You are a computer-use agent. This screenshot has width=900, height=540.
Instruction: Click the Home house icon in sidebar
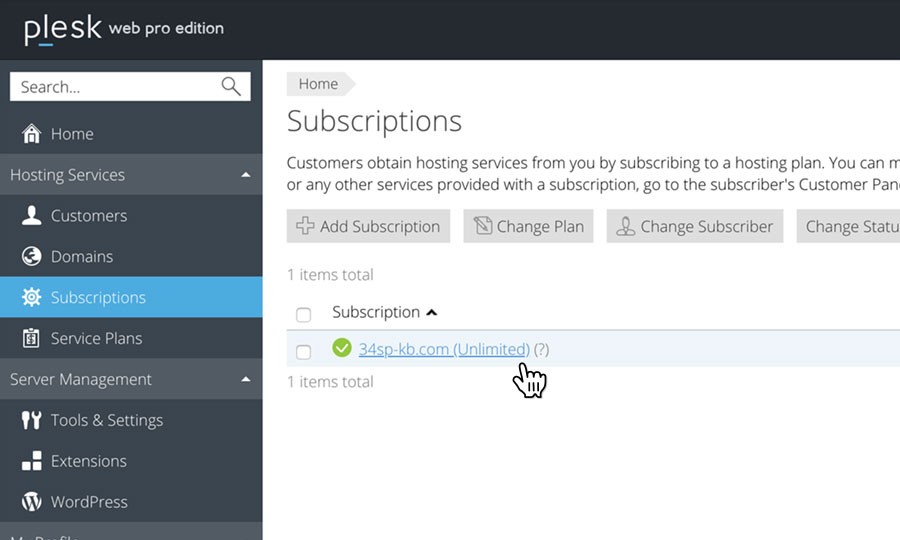point(32,134)
